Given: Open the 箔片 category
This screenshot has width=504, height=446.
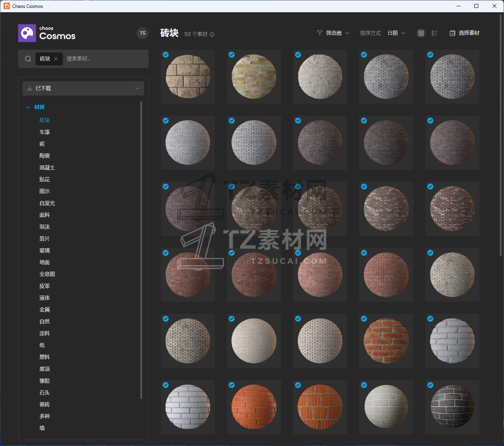Looking at the screenshot, I should pos(45,239).
